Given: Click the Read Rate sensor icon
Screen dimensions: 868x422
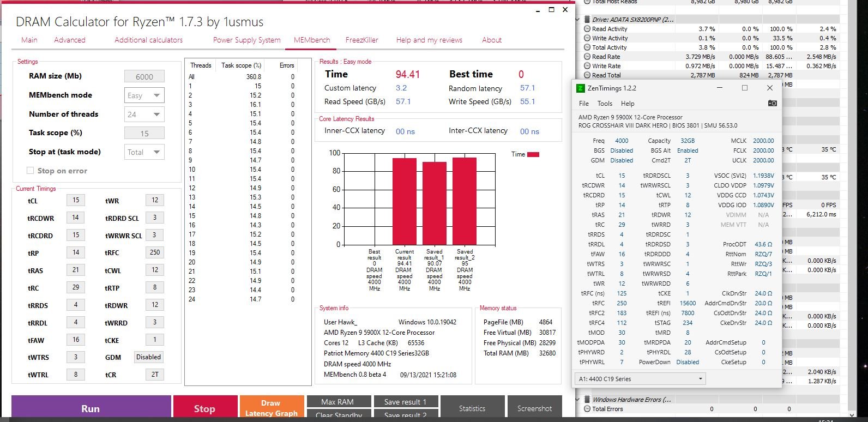Looking at the screenshot, I should pyautogui.click(x=587, y=57).
